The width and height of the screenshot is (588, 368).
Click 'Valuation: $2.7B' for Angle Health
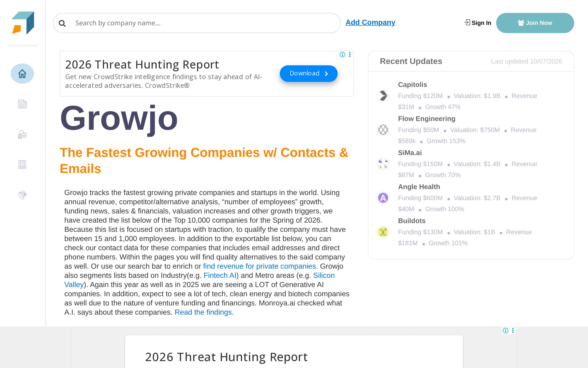point(477,198)
